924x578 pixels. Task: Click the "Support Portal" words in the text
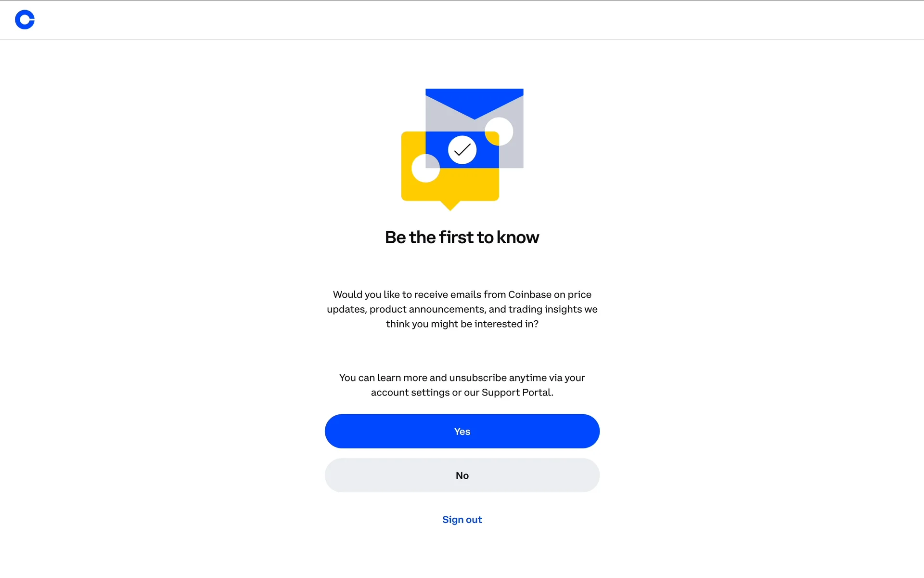tap(517, 393)
